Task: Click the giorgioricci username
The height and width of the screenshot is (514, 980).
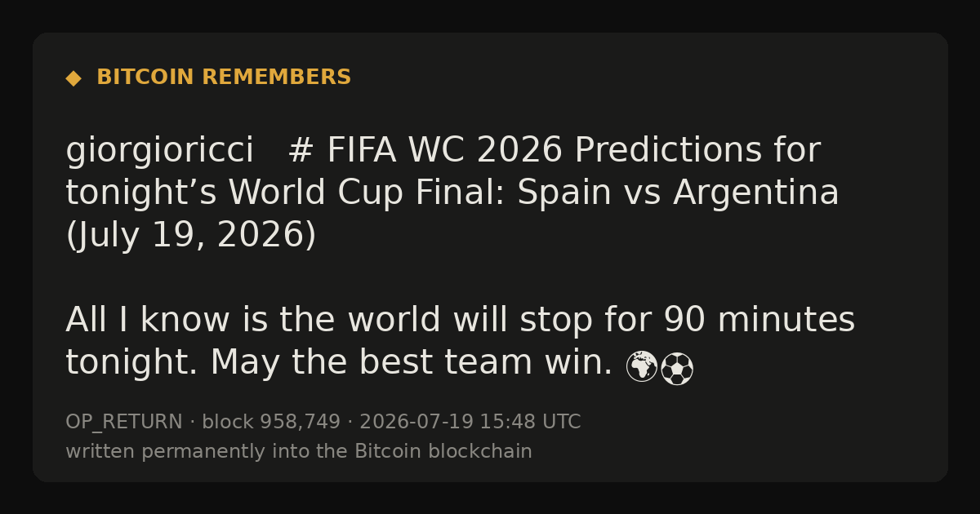Action: click(160, 152)
